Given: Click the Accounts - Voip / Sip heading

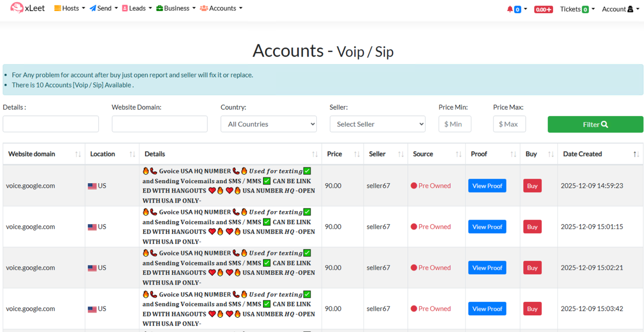Looking at the screenshot, I should (323, 51).
